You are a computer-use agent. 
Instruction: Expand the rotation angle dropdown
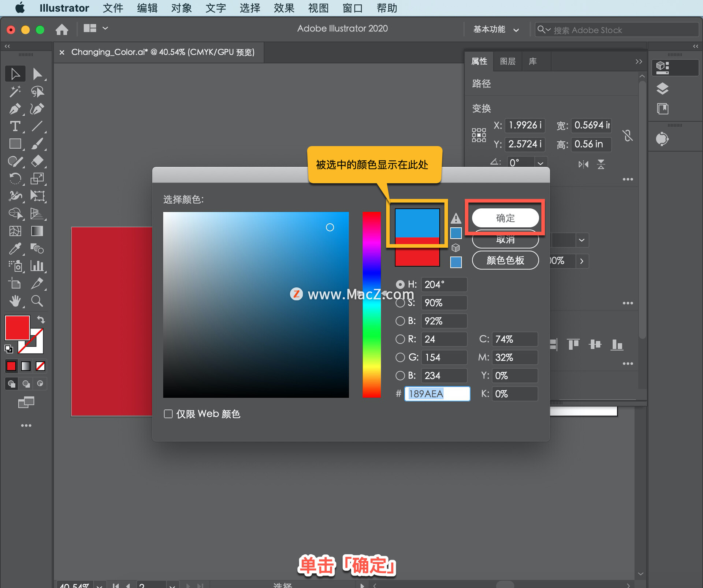(x=540, y=163)
